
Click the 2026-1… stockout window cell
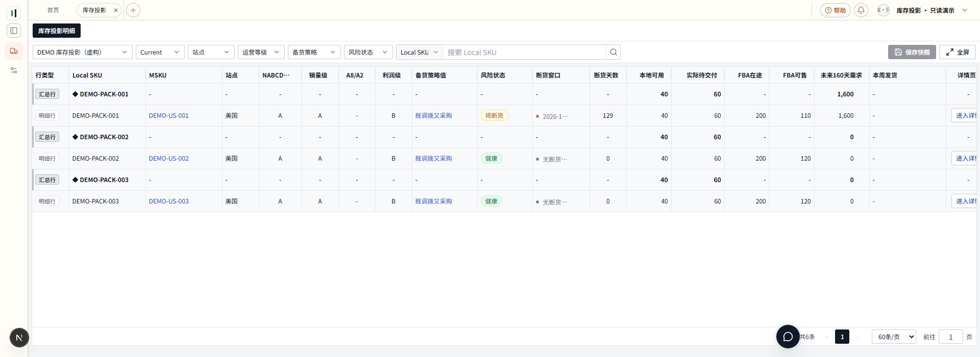coord(552,116)
